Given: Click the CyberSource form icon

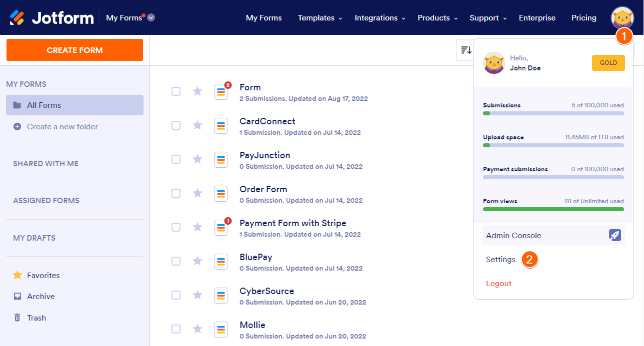Looking at the screenshot, I should coord(221,296).
